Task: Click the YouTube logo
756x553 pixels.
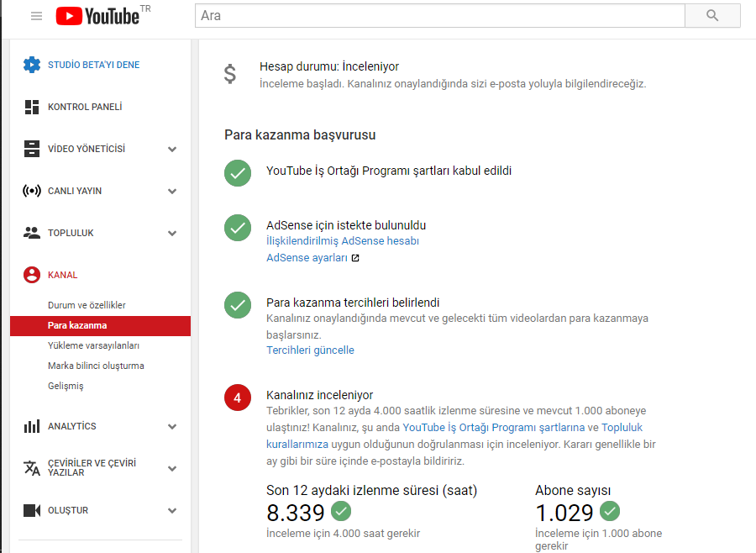Action: tap(98, 16)
